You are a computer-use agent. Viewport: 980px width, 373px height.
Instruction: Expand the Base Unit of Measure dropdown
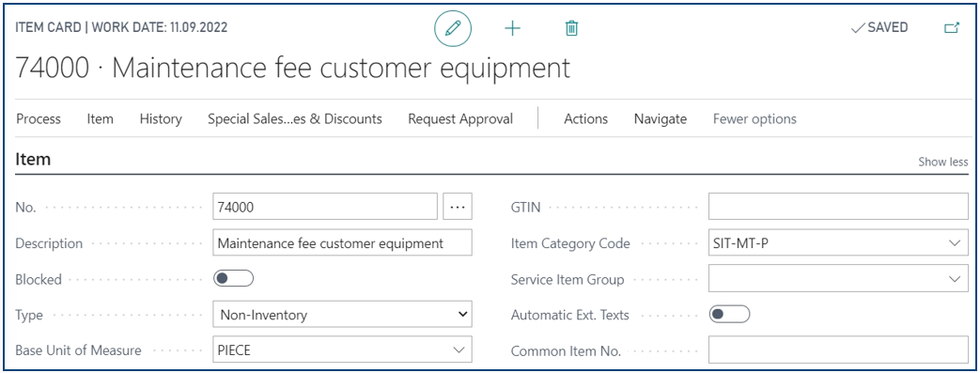459,350
